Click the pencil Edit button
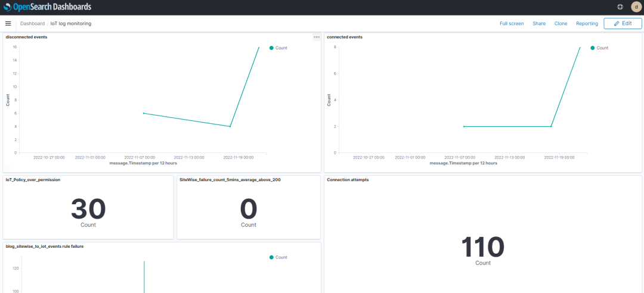This screenshot has height=293, width=644. pyautogui.click(x=623, y=23)
